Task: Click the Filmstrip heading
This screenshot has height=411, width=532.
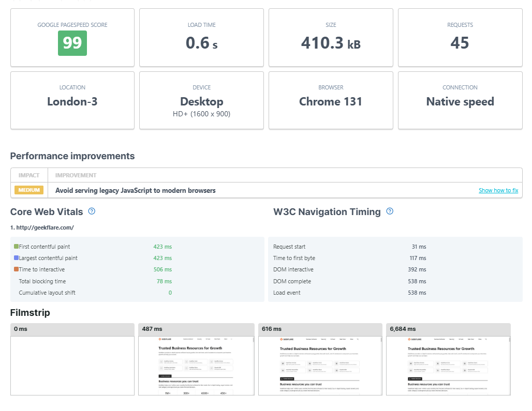Action: [x=30, y=312]
